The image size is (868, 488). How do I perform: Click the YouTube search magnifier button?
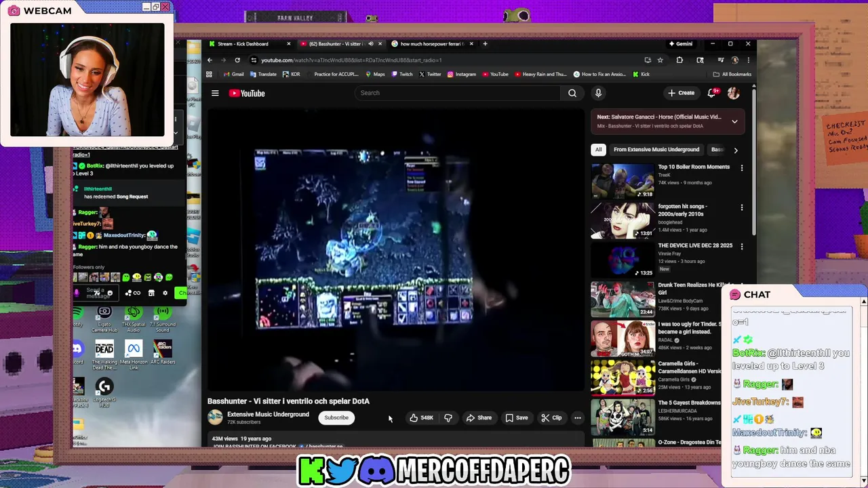click(x=572, y=93)
